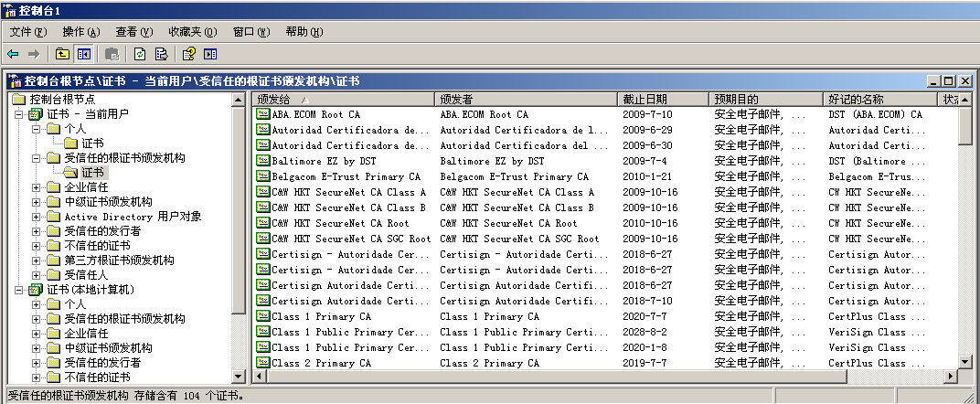Click the 控制台根节点 folder icon in tree
980x404 pixels.
pyautogui.click(x=19, y=100)
